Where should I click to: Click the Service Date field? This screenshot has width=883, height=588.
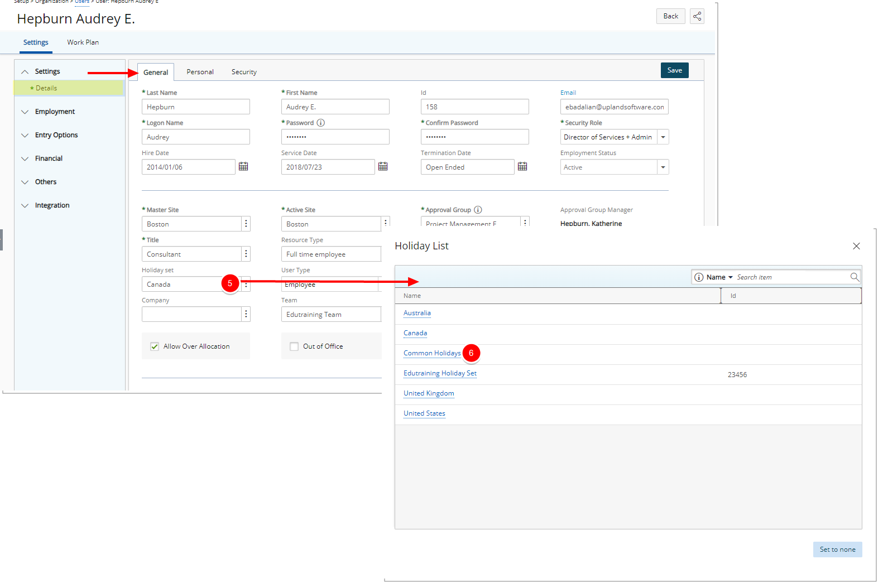coord(328,167)
